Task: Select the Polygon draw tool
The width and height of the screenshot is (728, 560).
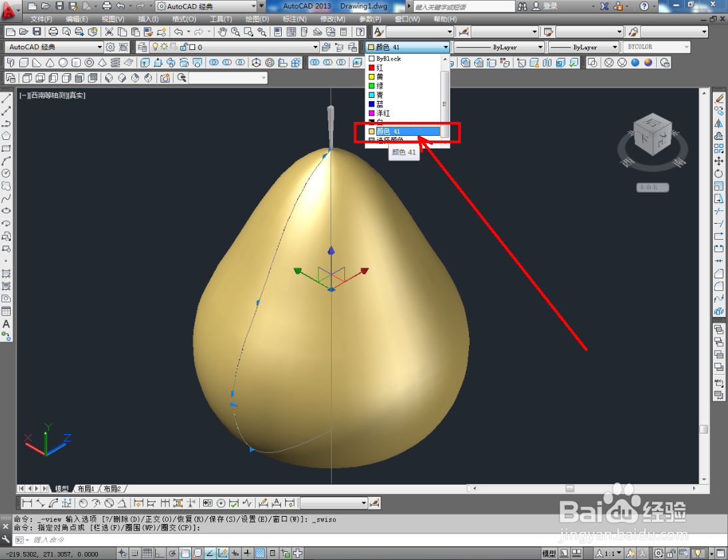Action: pyautogui.click(x=6, y=136)
